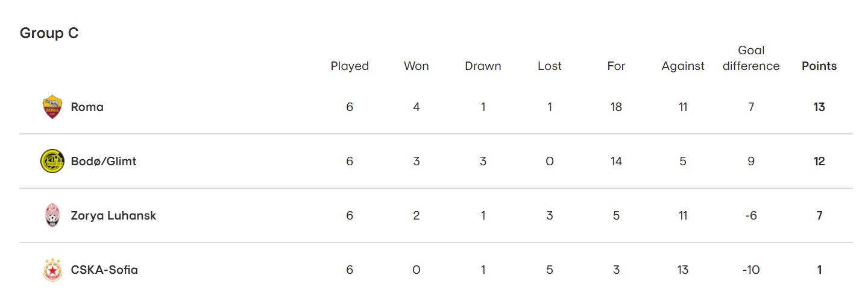
Task: Click CSKA-Sofia's -10 goal difference value
Action: 751,270
